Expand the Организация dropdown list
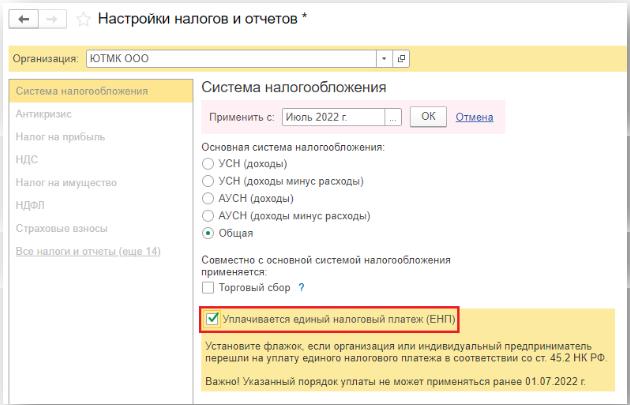 click(383, 59)
